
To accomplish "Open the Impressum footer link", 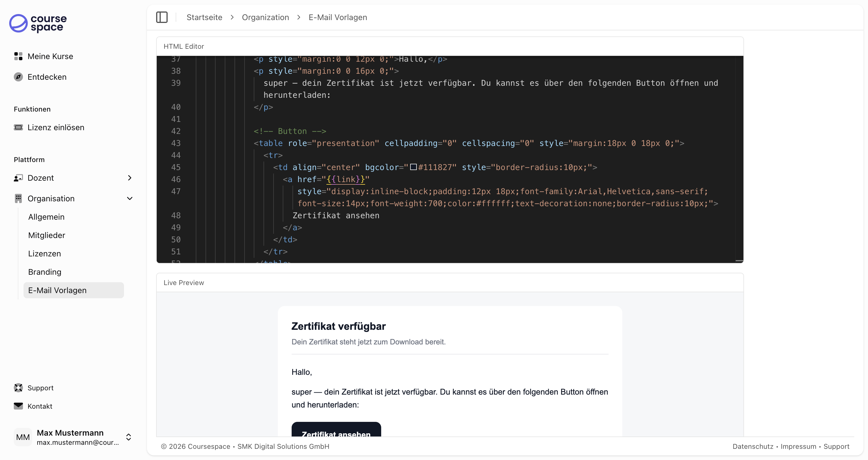I will (799, 446).
